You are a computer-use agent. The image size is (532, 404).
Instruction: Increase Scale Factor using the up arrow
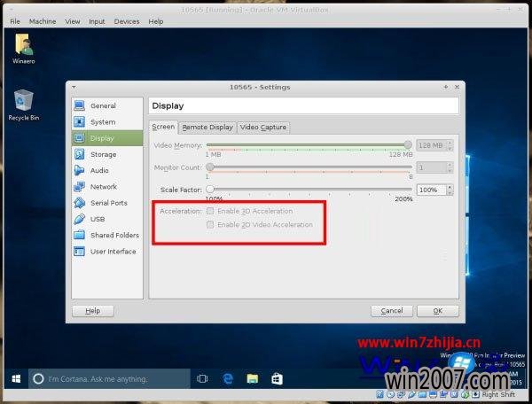450,187
